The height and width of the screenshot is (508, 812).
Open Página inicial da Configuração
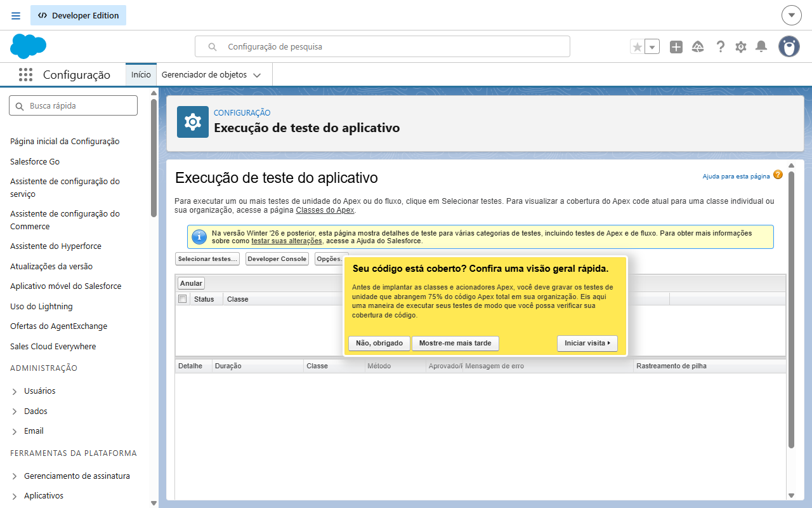pos(65,141)
